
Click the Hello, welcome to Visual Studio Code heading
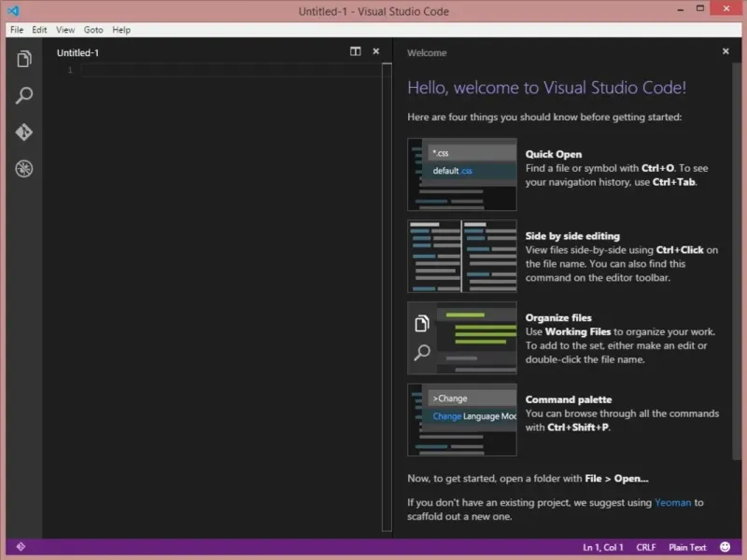point(546,88)
